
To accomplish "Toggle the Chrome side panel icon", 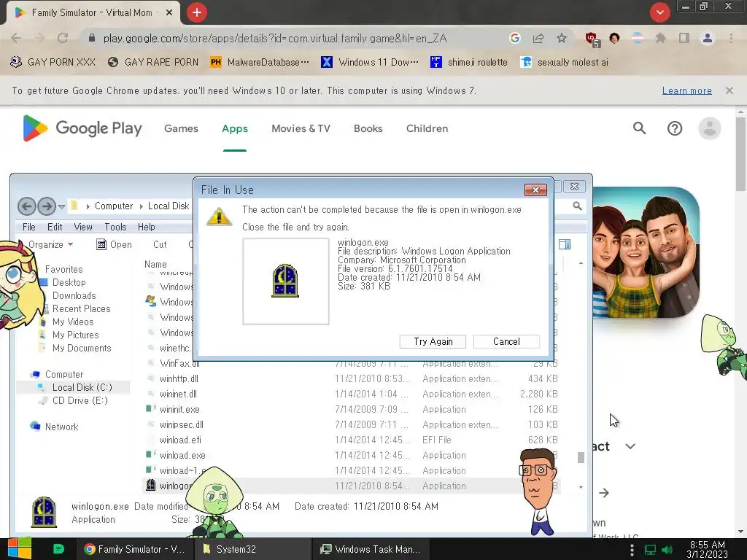I will (684, 38).
